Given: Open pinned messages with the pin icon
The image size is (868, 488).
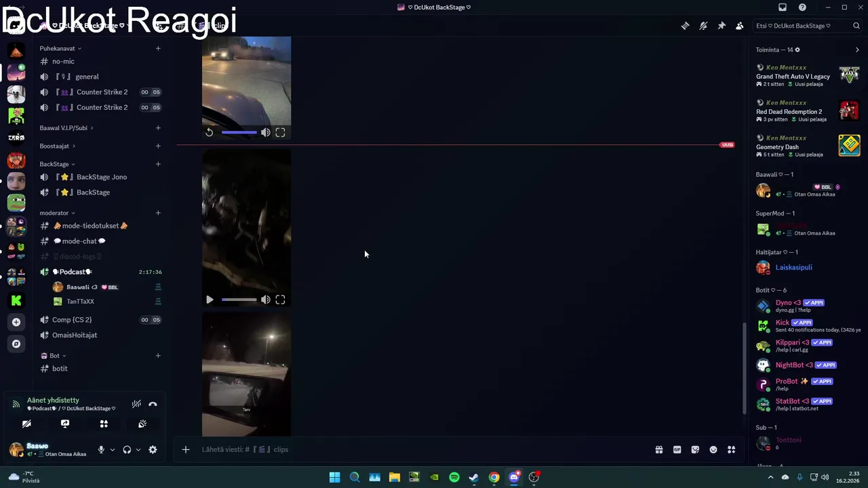Looking at the screenshot, I should coord(722,26).
